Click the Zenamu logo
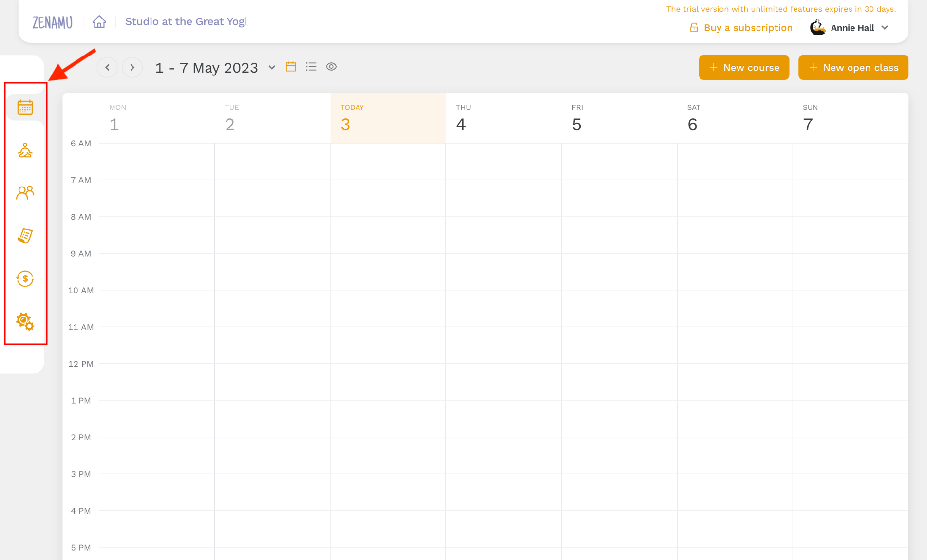 click(53, 22)
